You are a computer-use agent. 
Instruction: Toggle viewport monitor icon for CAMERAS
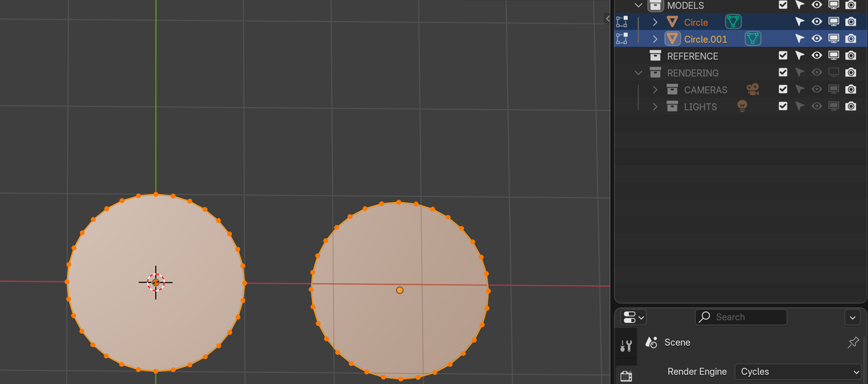[833, 89]
